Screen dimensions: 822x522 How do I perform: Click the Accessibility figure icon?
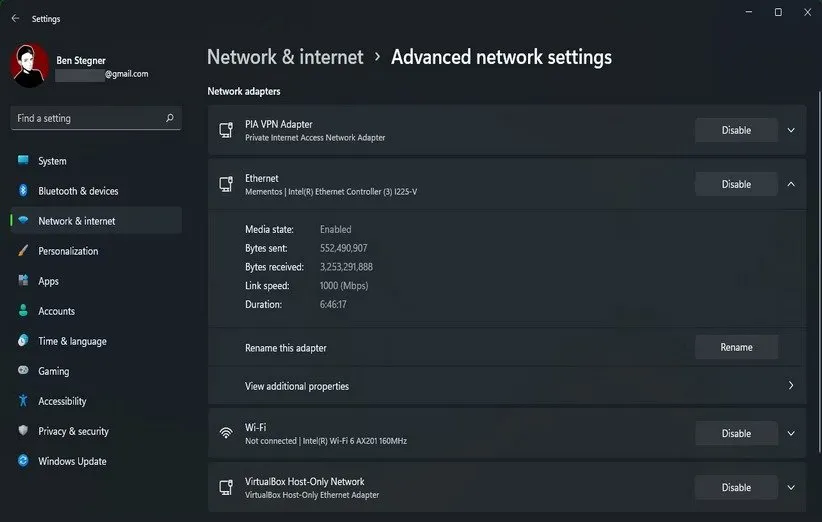tap(23, 401)
